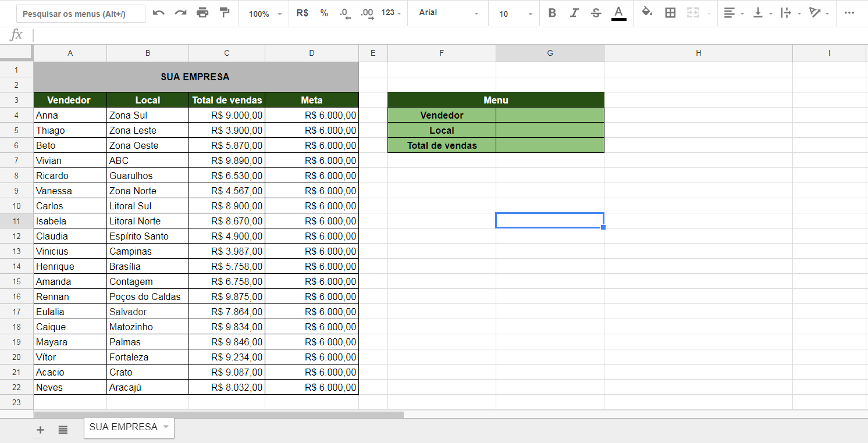Toggle italic formatting
The width and height of the screenshot is (868, 443).
pos(574,13)
